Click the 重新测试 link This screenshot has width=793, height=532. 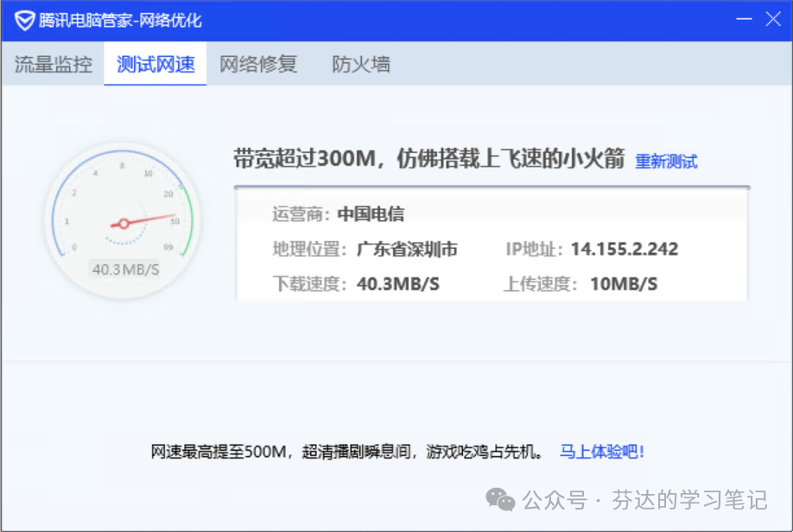pos(666,161)
